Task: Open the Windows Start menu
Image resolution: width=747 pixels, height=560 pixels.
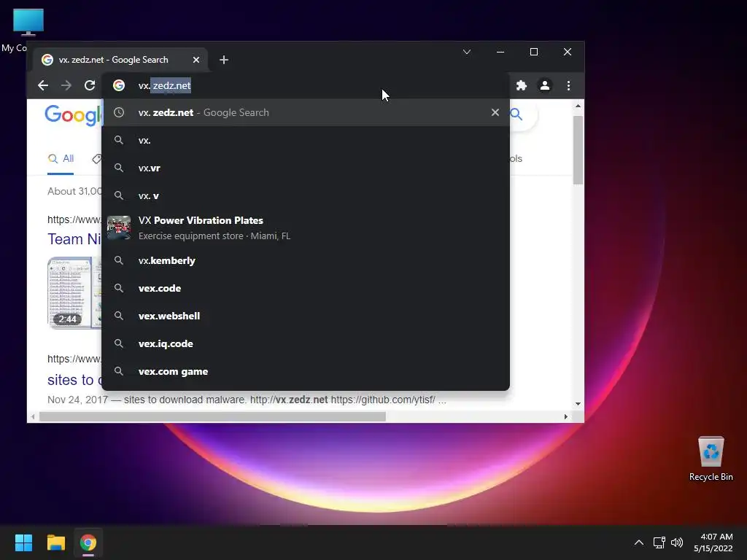Action: point(23,542)
